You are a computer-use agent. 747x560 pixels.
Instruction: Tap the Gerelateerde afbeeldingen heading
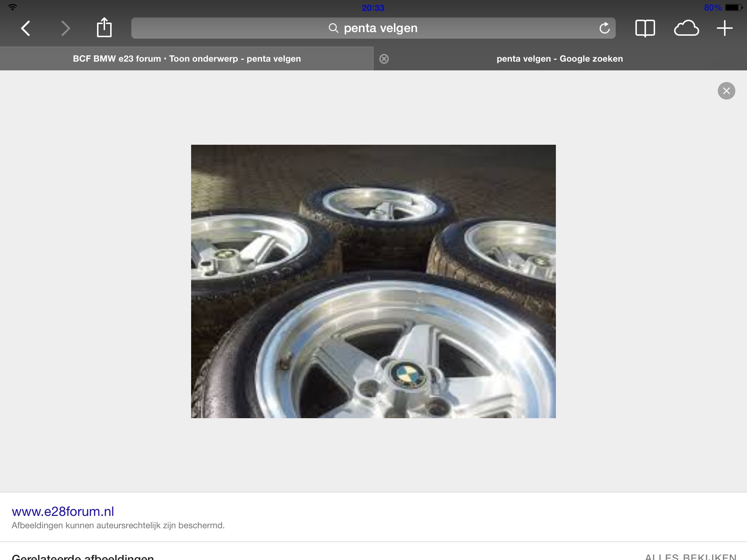(x=83, y=557)
